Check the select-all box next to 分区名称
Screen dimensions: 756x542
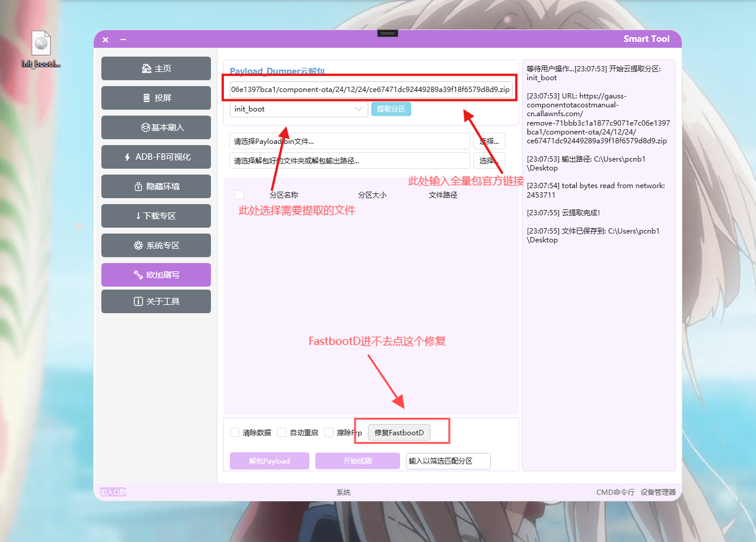(239, 195)
